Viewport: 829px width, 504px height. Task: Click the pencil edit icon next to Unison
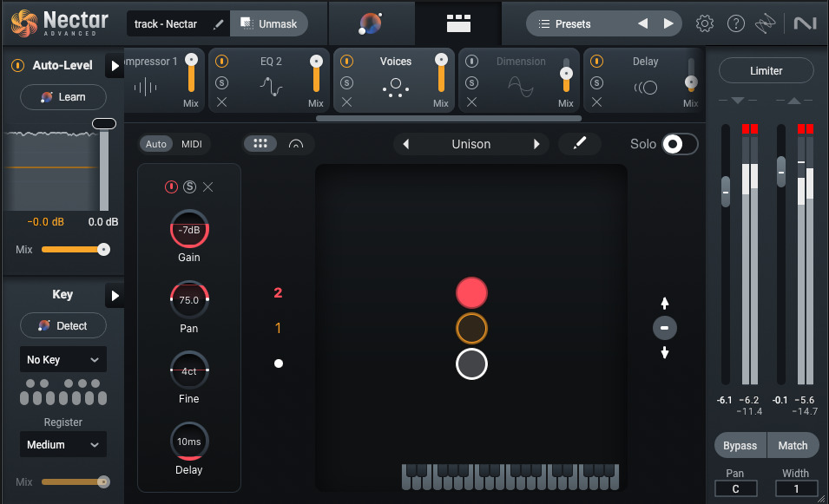580,143
